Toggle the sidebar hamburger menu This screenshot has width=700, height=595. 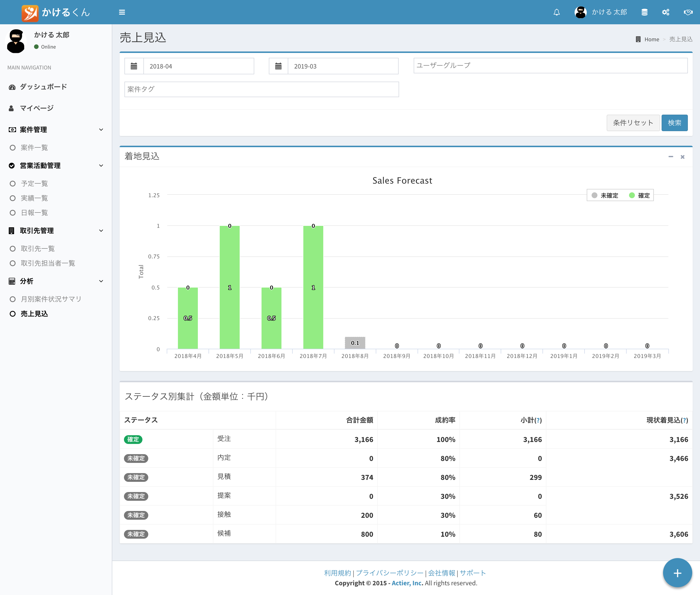point(122,12)
